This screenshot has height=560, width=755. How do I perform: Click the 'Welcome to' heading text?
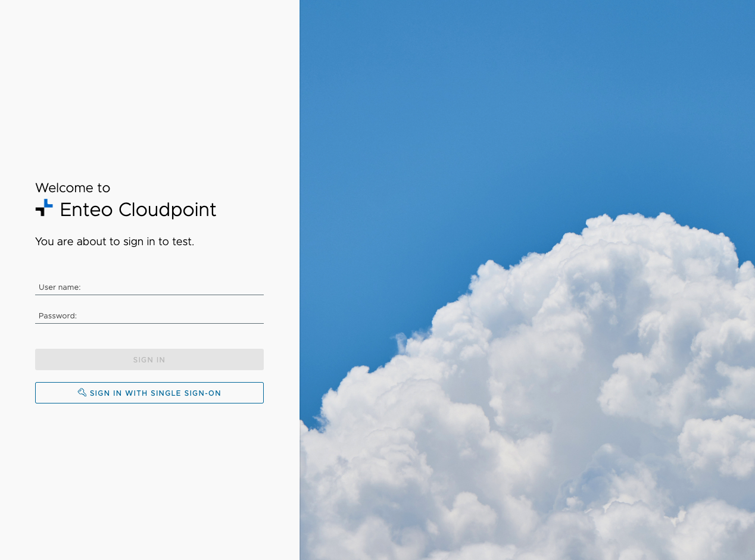coord(73,188)
